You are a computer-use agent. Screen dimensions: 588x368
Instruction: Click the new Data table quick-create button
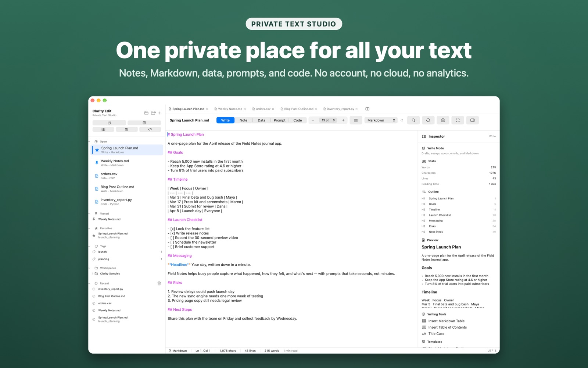(x=103, y=130)
